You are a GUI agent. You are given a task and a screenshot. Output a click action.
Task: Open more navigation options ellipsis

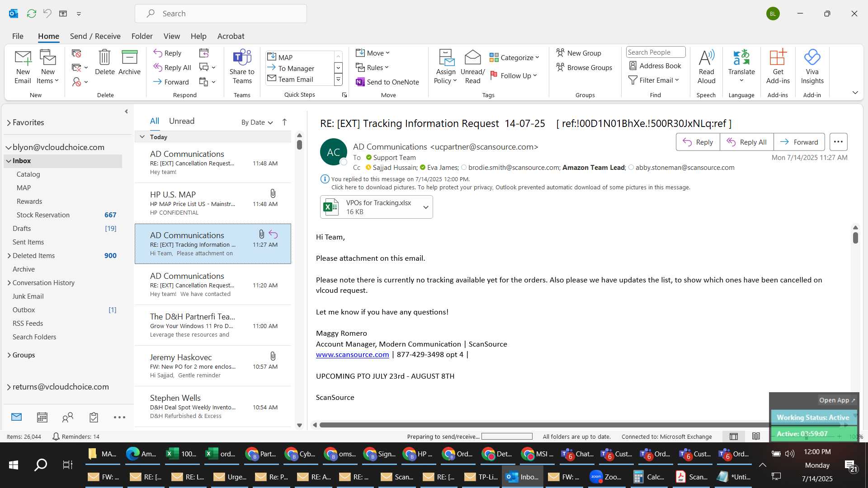point(119,417)
